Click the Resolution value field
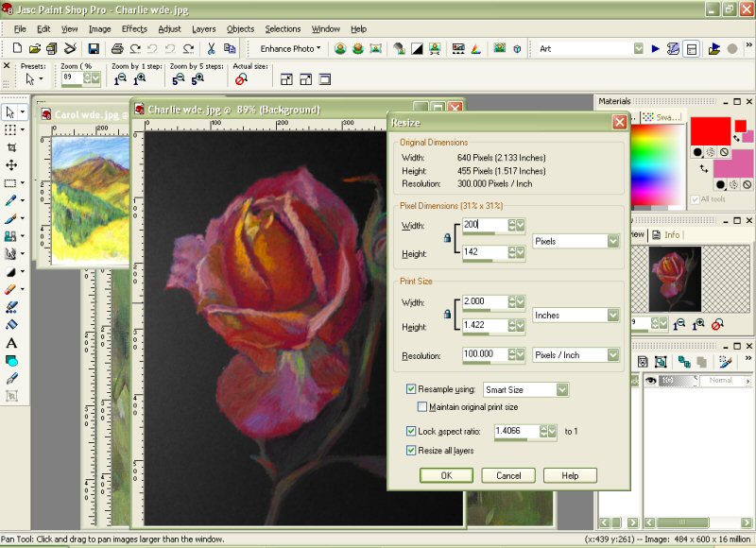756x548 pixels. coord(485,354)
